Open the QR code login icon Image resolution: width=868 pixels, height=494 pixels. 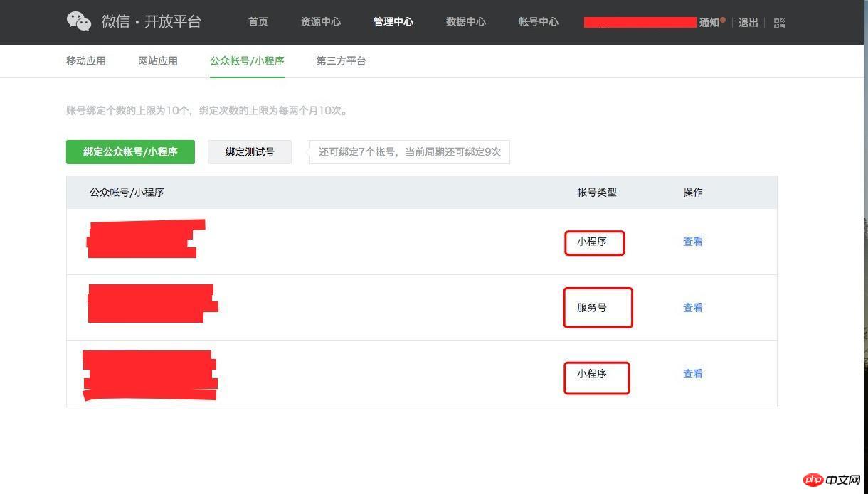pyautogui.click(x=779, y=23)
